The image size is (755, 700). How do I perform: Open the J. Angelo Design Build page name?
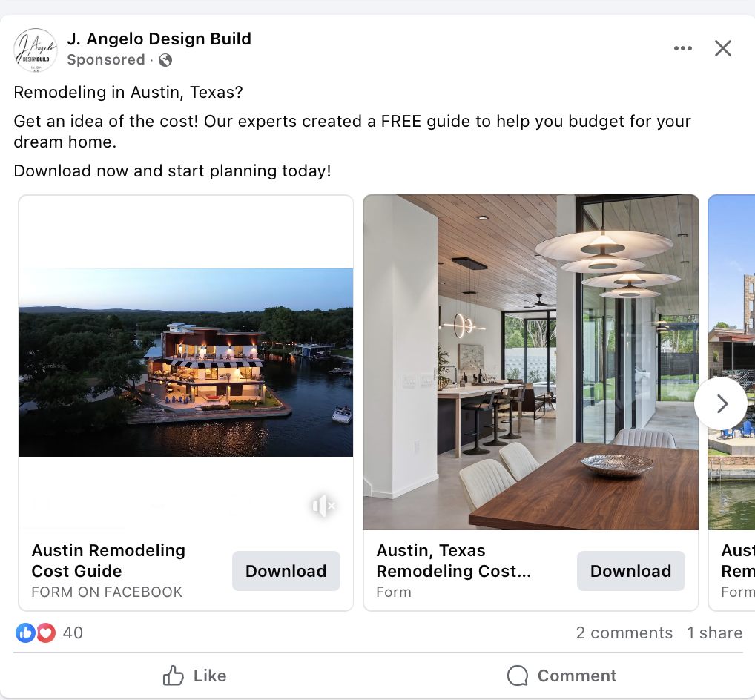coord(159,39)
